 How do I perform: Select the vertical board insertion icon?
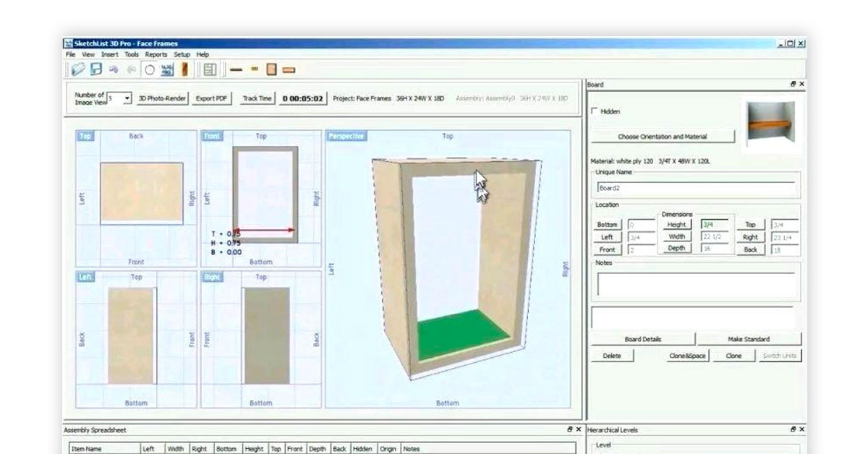click(271, 69)
